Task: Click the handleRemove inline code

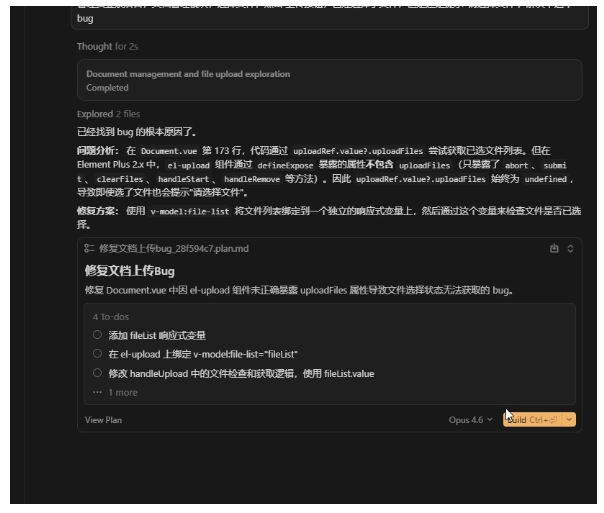Action: pos(252,179)
